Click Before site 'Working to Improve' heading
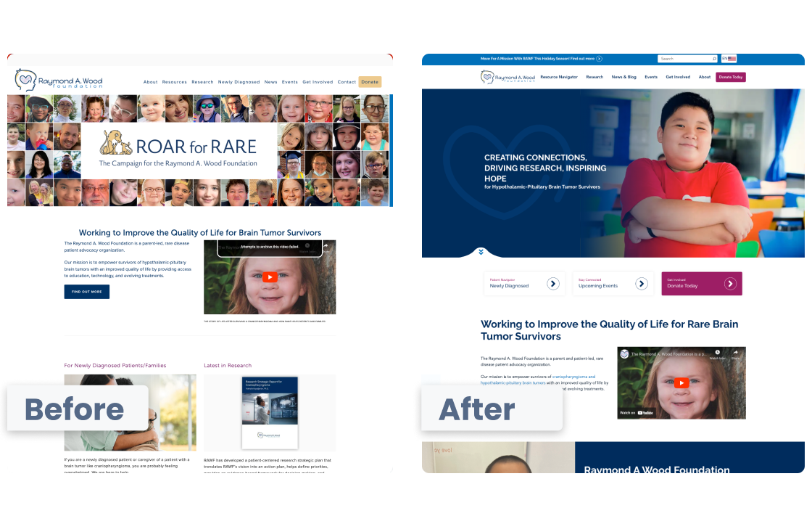 pos(200,233)
